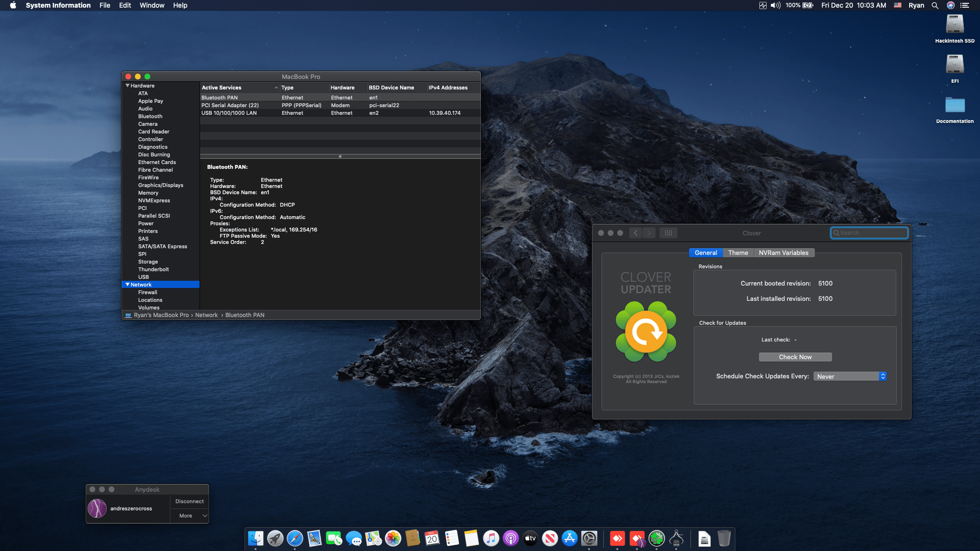Open the Trash in the dock
This screenshot has height=551, width=980.
724,539
